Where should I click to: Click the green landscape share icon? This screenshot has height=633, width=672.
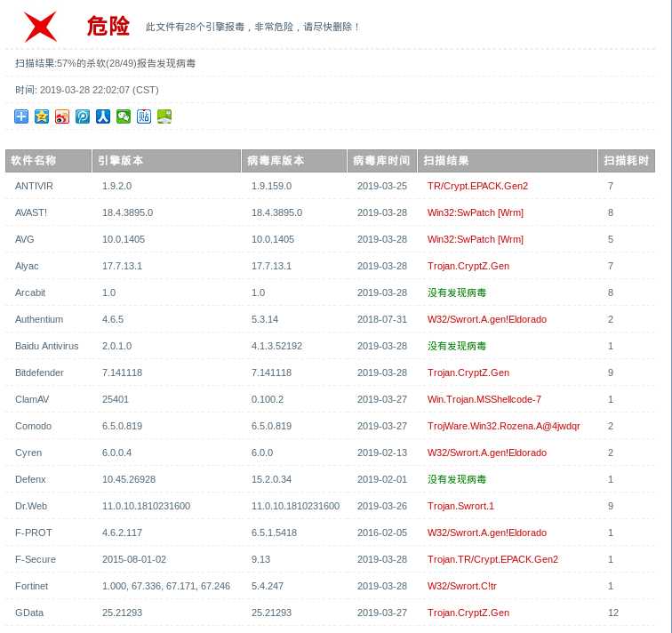(164, 116)
